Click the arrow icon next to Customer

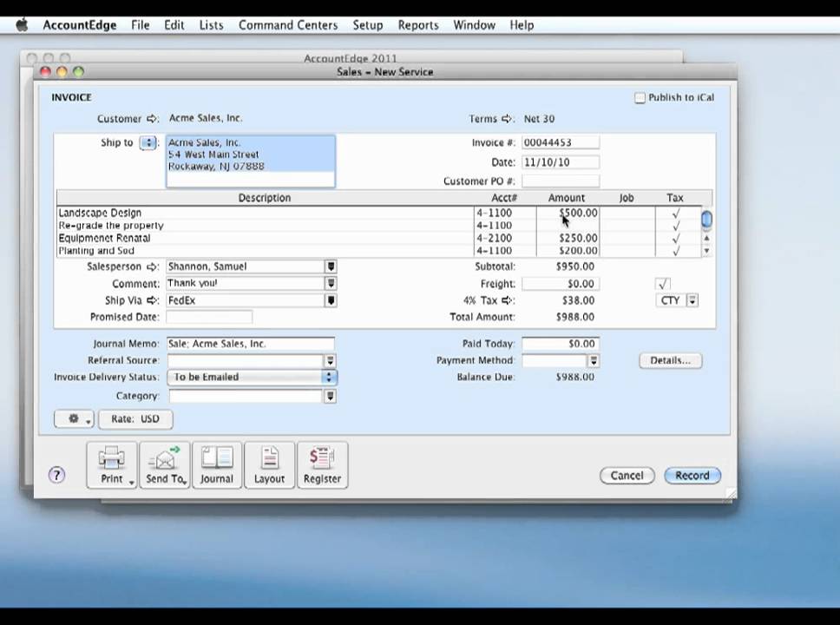click(152, 118)
